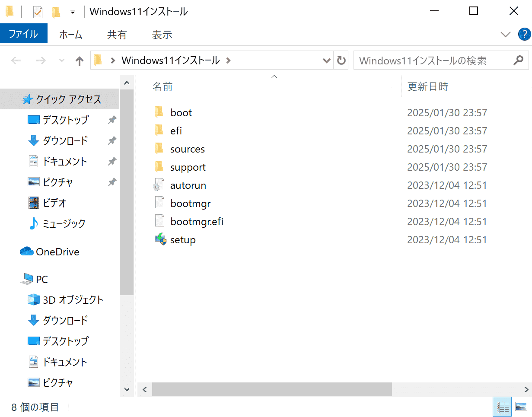Switch to the ホーム ribbon tab

pyautogui.click(x=70, y=35)
